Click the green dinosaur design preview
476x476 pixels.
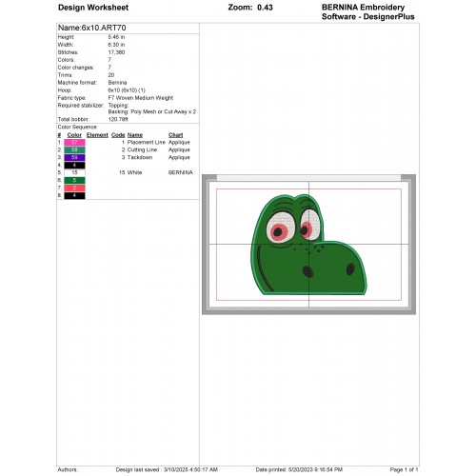(308, 245)
